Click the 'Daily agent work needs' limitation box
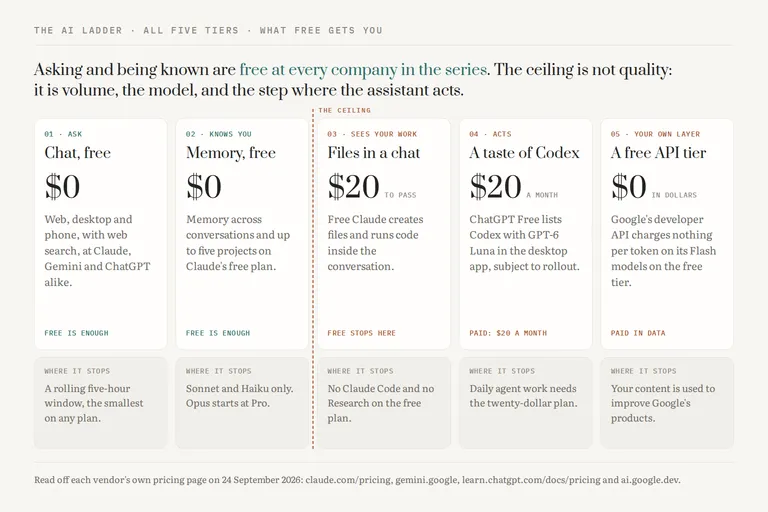The image size is (768, 512). click(x=526, y=403)
